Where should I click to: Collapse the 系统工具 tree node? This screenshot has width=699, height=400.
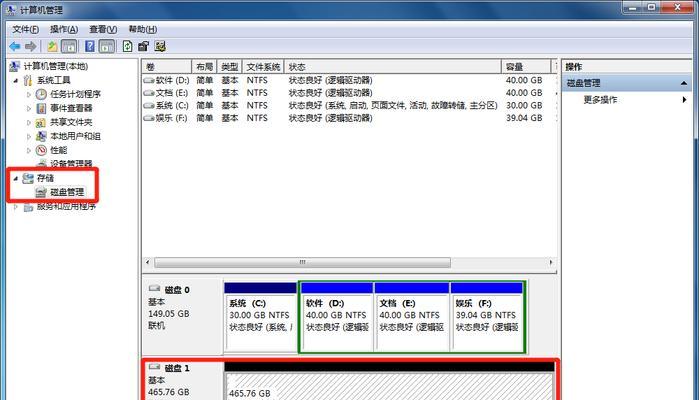pyautogui.click(x=16, y=81)
